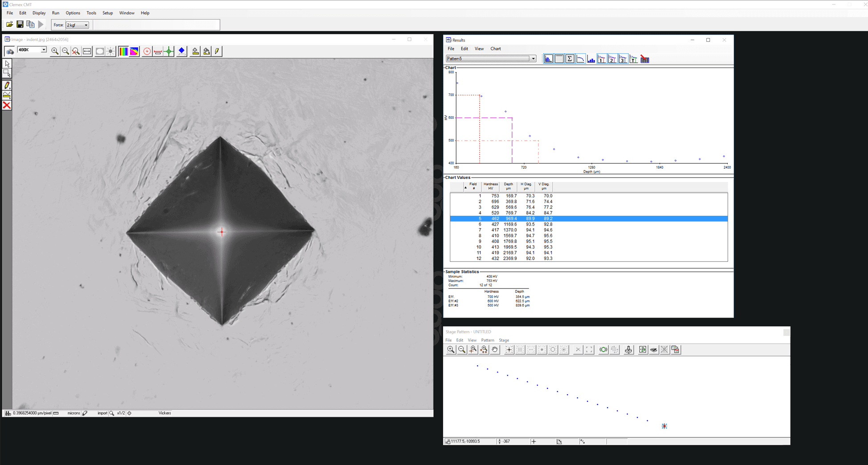Image resolution: width=868 pixels, height=465 pixels.
Task: Click the blue diamond indent icon
Action: click(181, 51)
